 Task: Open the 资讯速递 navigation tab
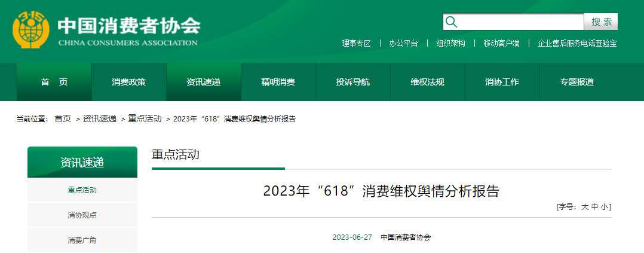[x=203, y=82]
